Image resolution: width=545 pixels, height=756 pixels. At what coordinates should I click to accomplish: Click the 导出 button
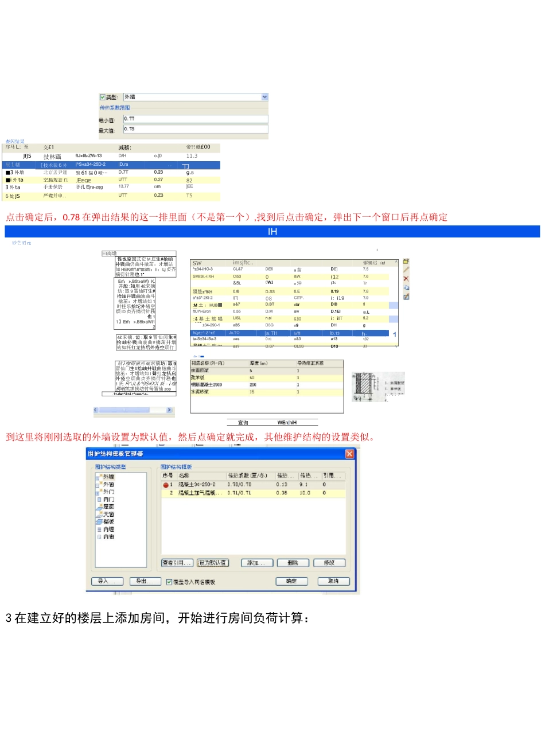click(145, 581)
